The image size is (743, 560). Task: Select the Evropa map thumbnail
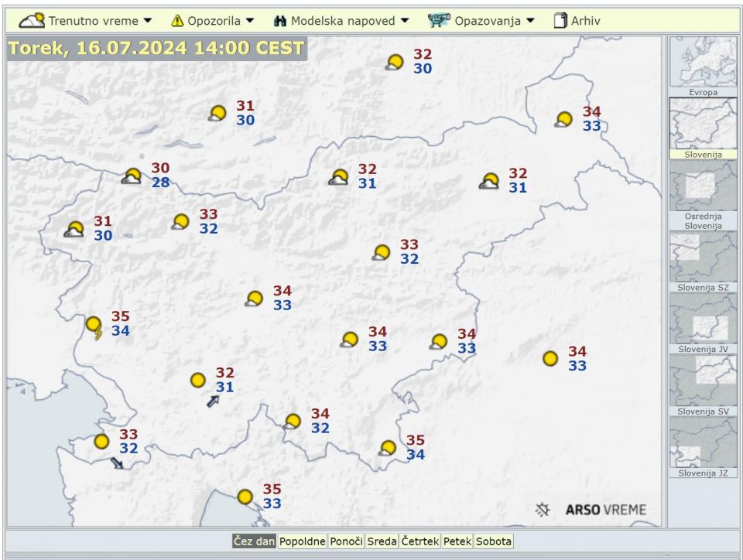pyautogui.click(x=703, y=66)
